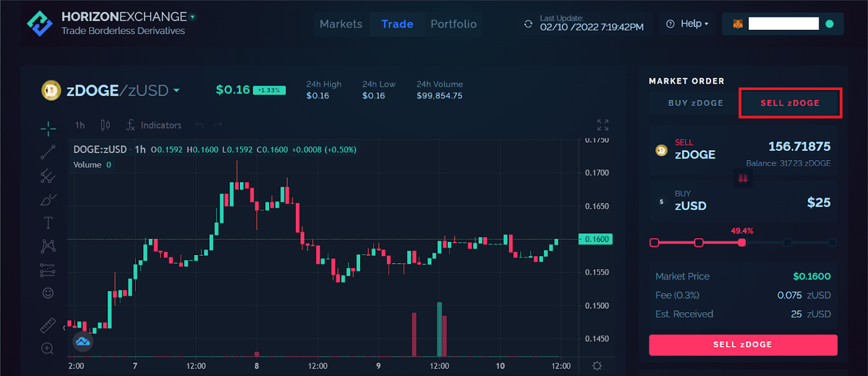Select the ruler measure tool

click(x=48, y=326)
